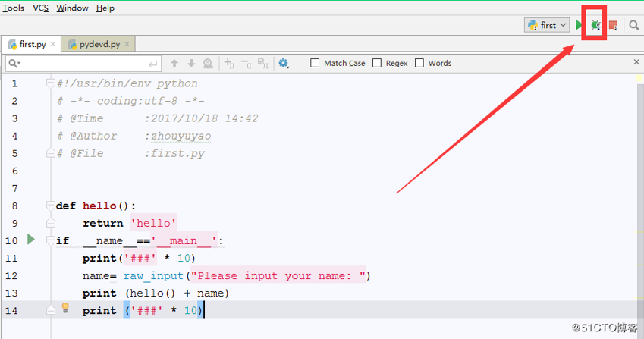Select all occurrences icon in search bar

tap(263, 63)
